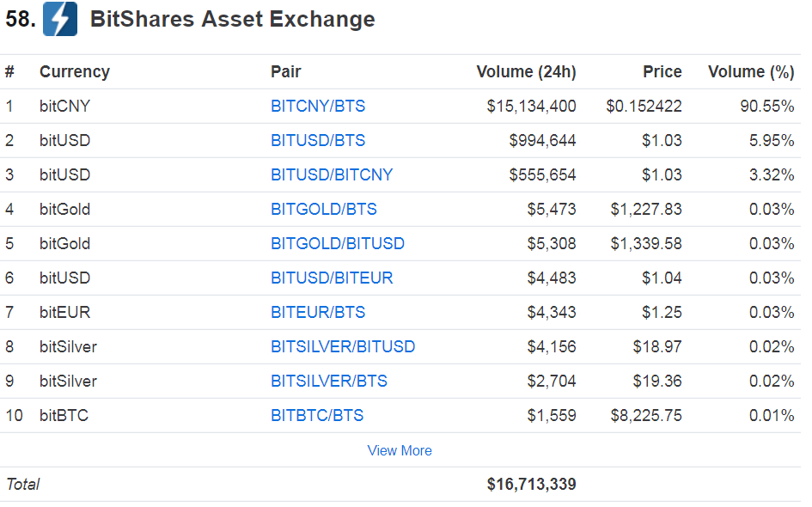Open the BITGOLD/BTS pair link
Viewport: 812px width, 507px height.
(x=324, y=209)
